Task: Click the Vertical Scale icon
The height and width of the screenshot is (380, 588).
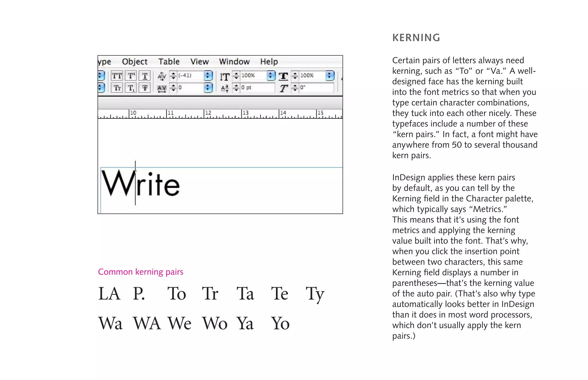Action: [x=225, y=77]
